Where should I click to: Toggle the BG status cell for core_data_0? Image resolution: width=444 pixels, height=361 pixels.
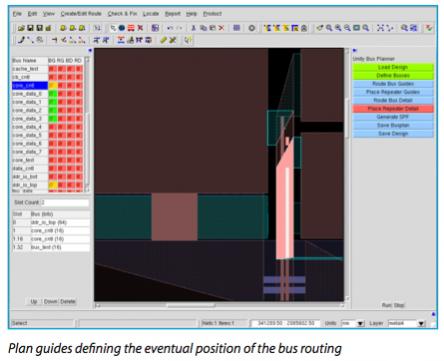(53, 94)
